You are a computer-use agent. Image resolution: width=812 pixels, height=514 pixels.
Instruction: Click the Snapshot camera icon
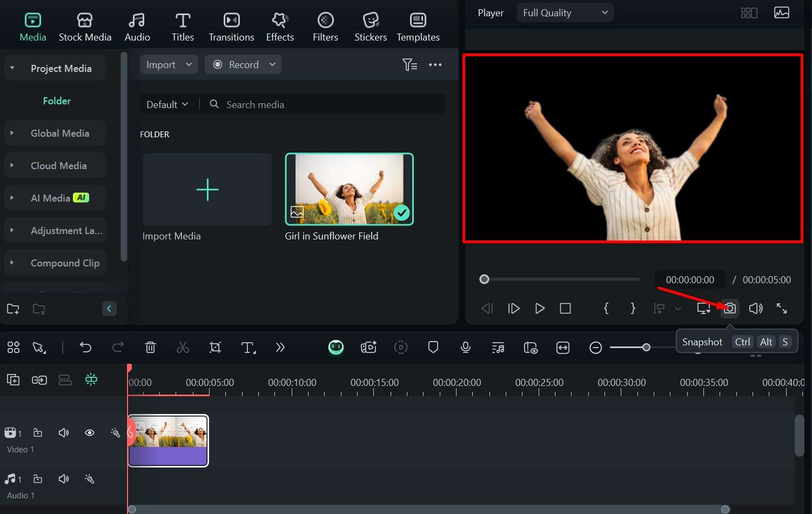tap(730, 308)
